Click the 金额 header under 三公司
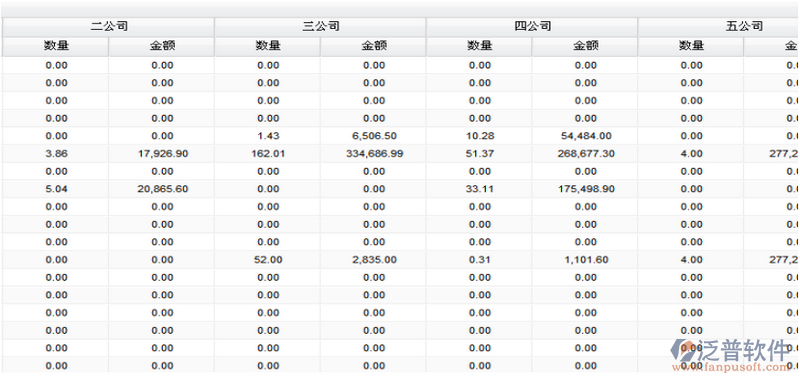The width and height of the screenshot is (800, 383). (x=373, y=46)
